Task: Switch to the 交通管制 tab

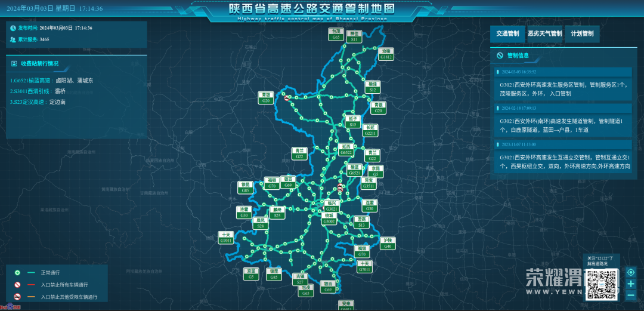Action: point(507,34)
